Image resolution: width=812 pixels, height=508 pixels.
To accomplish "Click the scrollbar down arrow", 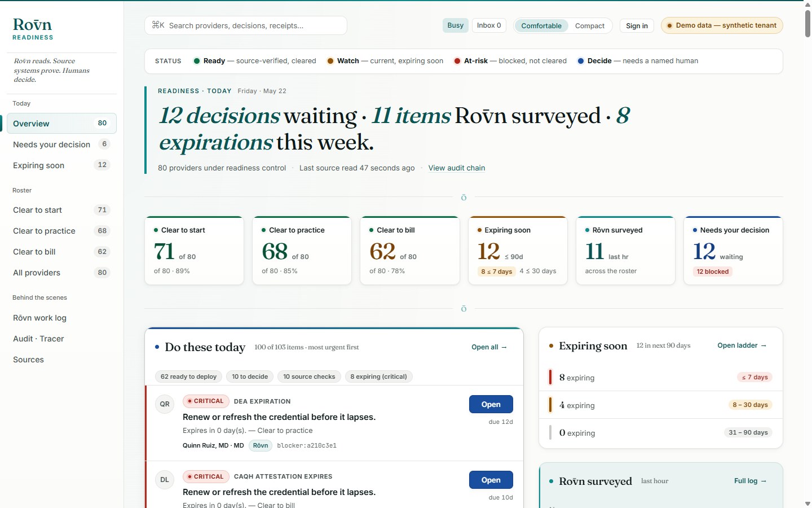I will 807,503.
